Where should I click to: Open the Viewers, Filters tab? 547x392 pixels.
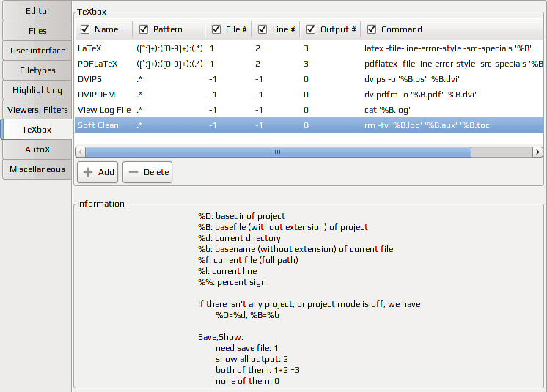pyautogui.click(x=37, y=110)
